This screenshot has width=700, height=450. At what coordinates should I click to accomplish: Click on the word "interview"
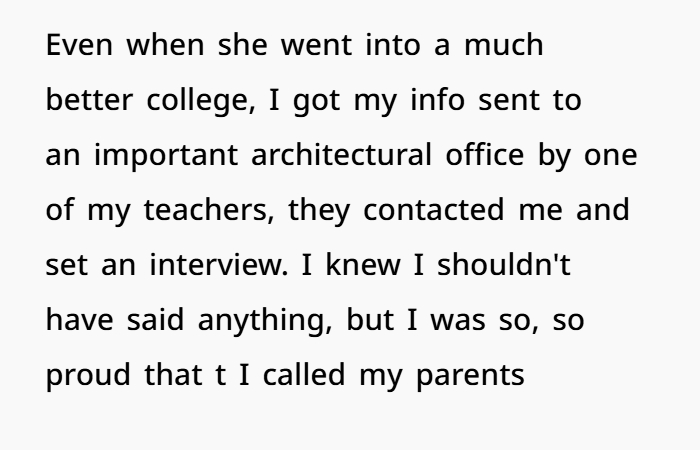(201, 269)
